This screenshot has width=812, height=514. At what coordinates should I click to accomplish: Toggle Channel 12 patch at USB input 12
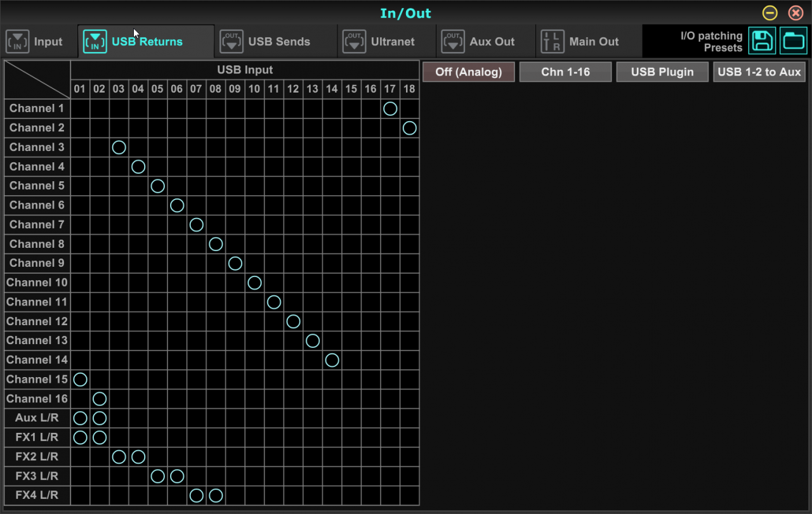tap(293, 321)
